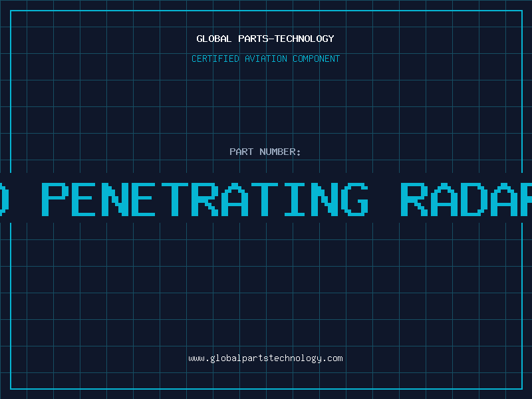Click the word PARTS-TECHNOLOGY in the header
This screenshot has height=399, width=532.
point(286,39)
